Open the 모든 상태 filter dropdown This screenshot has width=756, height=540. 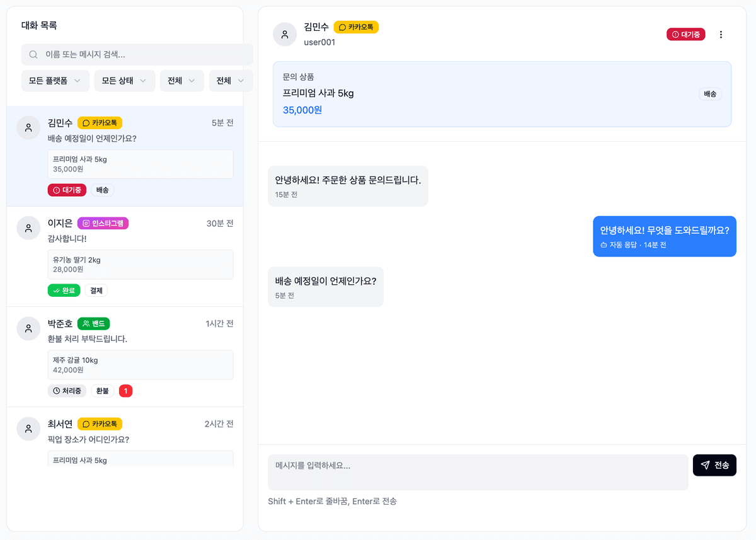tap(124, 81)
